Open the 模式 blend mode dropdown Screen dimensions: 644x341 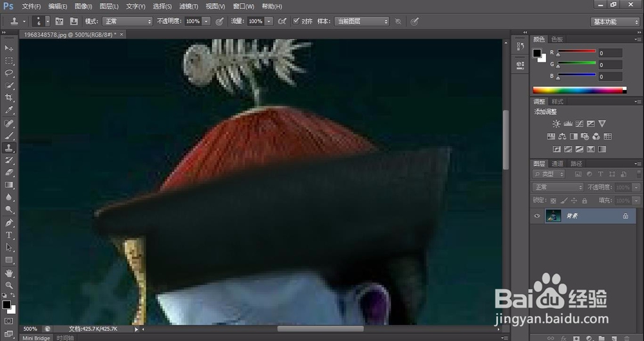128,21
